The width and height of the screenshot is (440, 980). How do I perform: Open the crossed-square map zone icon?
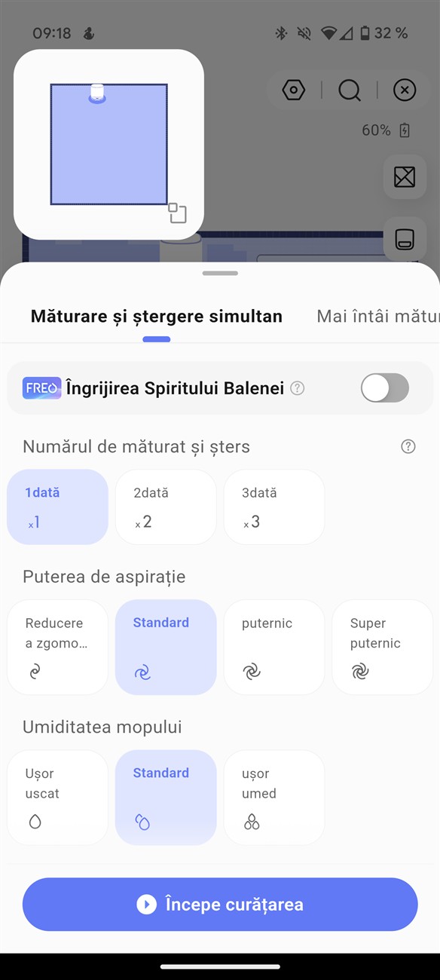pos(405,177)
